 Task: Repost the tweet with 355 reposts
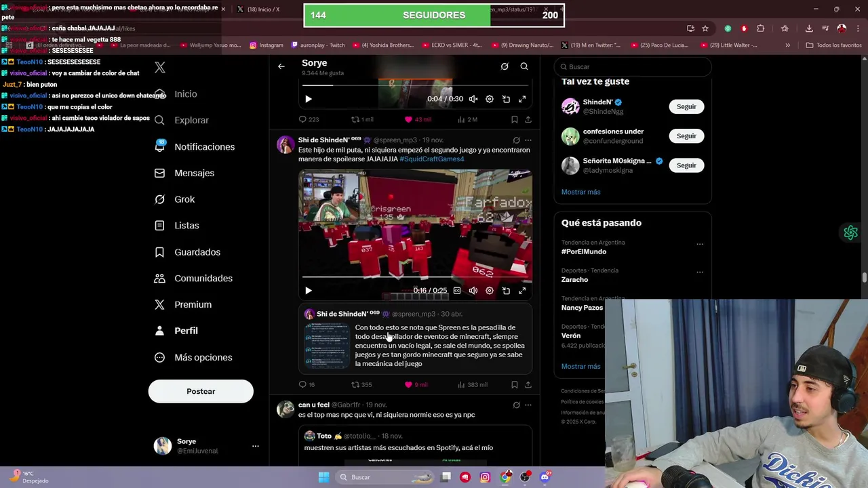click(361, 384)
